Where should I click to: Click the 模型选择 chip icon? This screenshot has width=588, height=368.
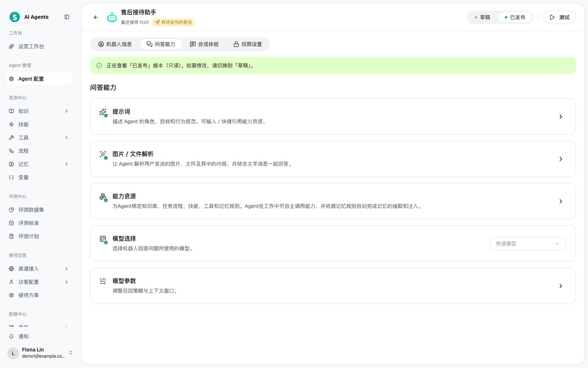coord(103,239)
